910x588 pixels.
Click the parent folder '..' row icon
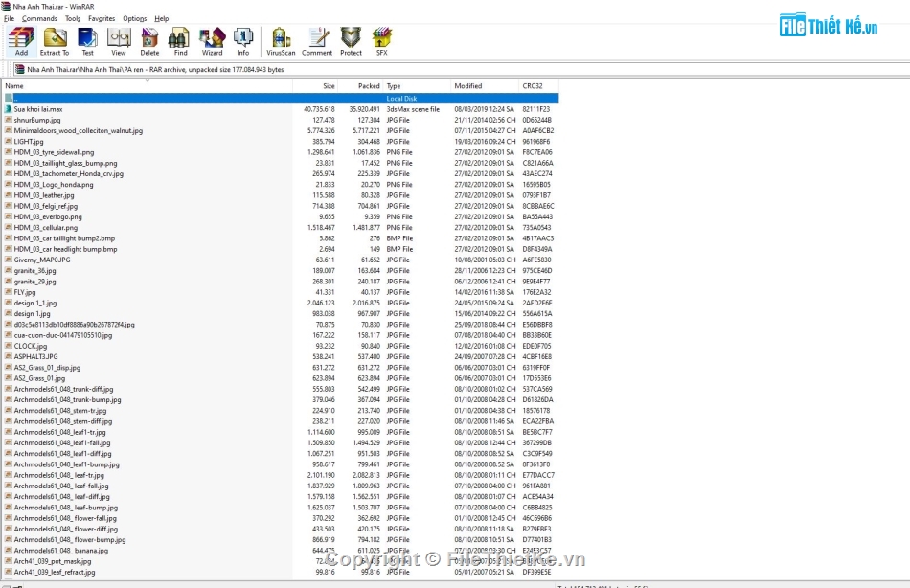[8, 98]
